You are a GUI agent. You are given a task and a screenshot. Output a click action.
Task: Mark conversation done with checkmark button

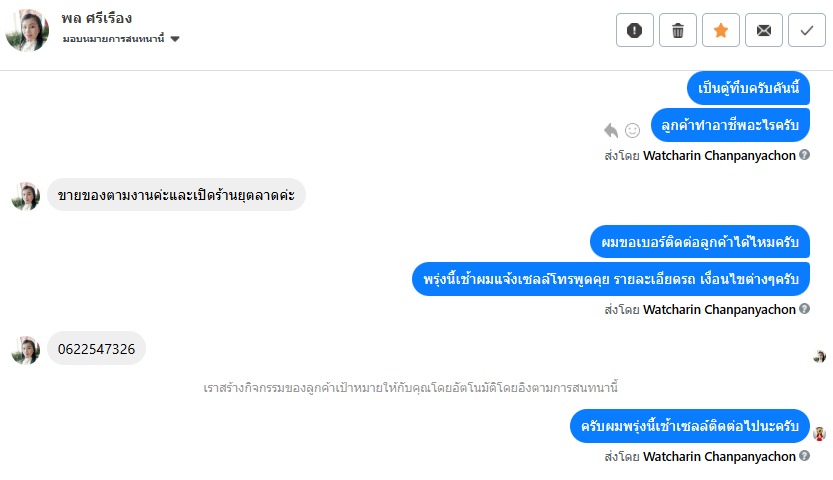(807, 30)
